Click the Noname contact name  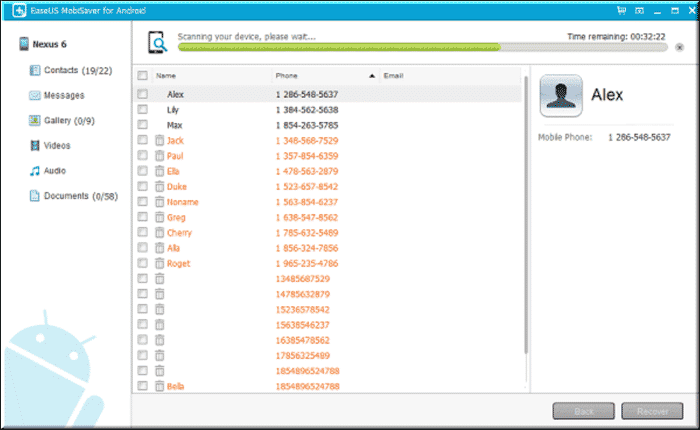183,202
